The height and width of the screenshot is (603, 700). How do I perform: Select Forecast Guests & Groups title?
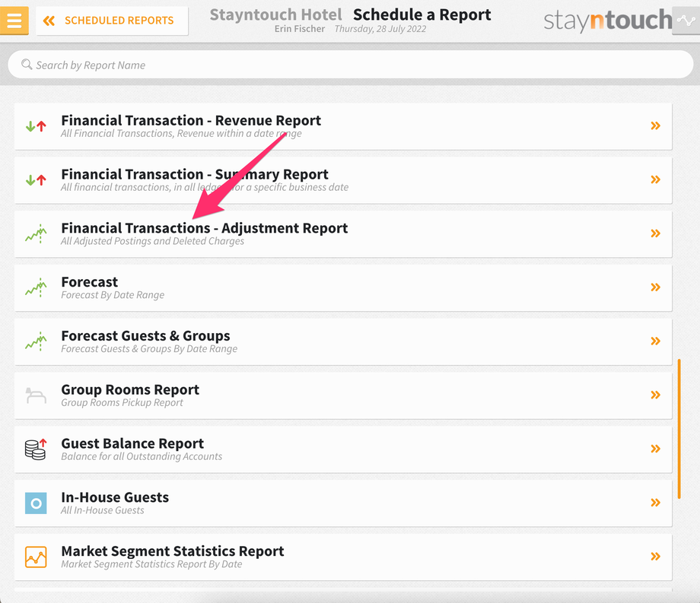[145, 335]
